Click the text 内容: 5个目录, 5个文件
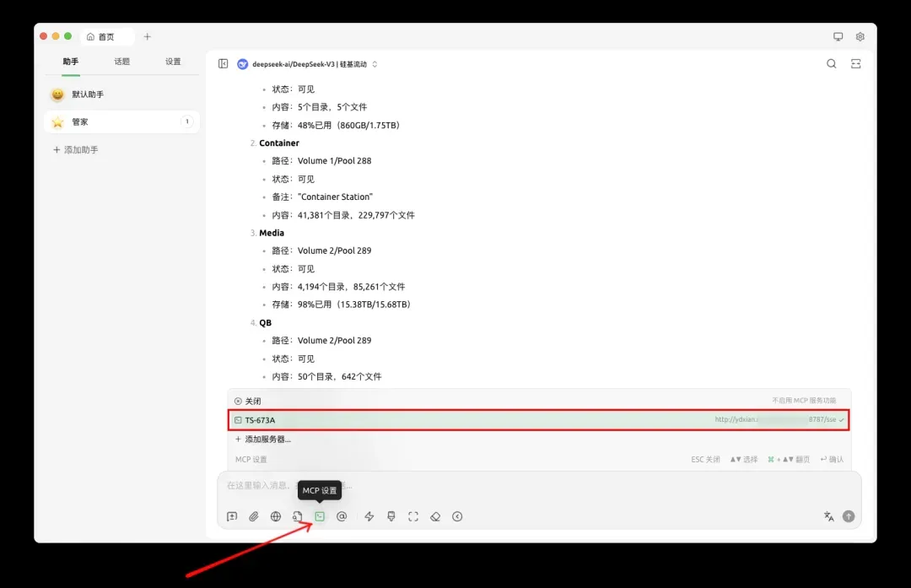 [320, 107]
